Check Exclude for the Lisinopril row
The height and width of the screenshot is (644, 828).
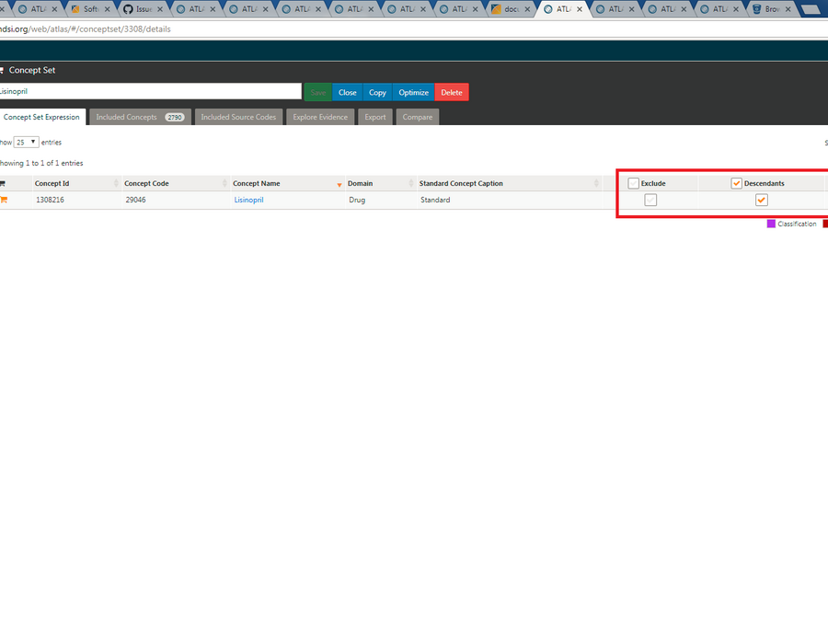tap(650, 200)
